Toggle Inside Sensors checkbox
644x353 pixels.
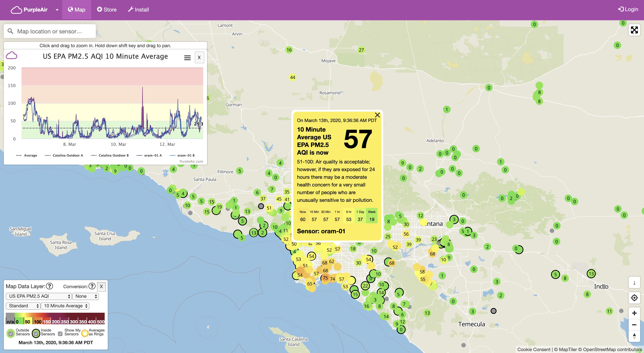(36, 333)
